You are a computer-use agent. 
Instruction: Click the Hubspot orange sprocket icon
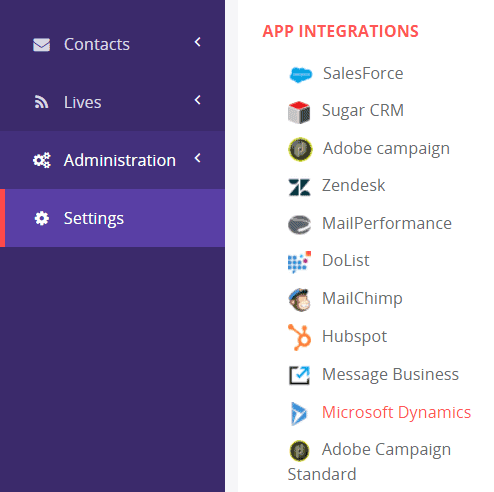pos(299,337)
